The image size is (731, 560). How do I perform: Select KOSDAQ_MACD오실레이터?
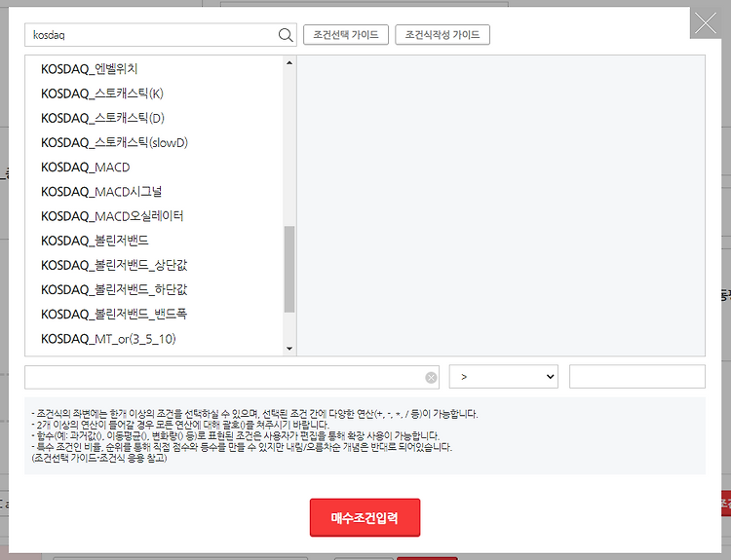point(112,216)
